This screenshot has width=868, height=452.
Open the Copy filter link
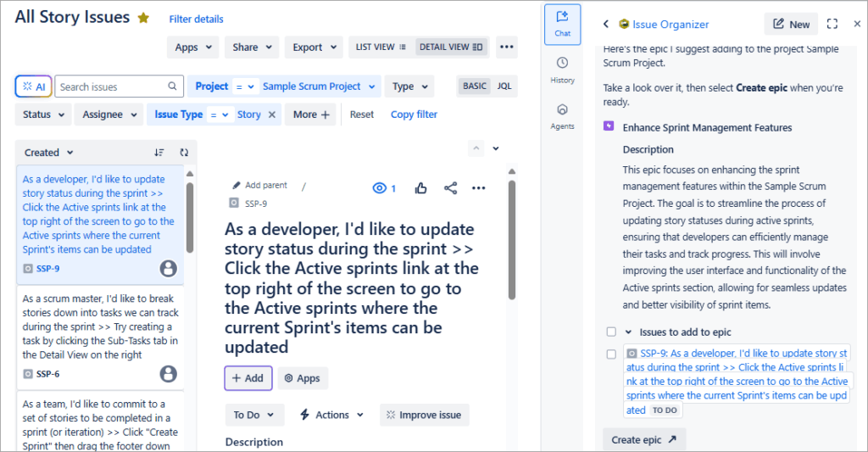[x=414, y=114]
